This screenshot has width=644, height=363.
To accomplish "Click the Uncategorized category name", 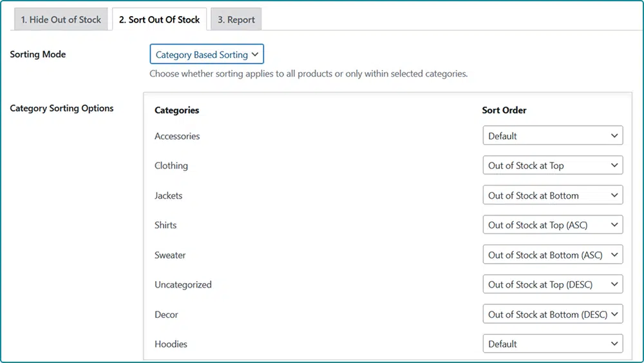I will [183, 284].
